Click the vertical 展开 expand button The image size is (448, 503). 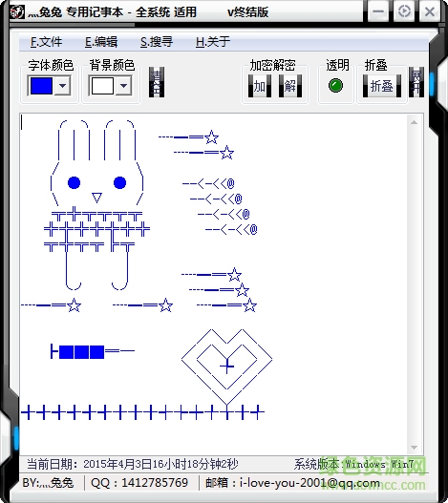pyautogui.click(x=416, y=82)
